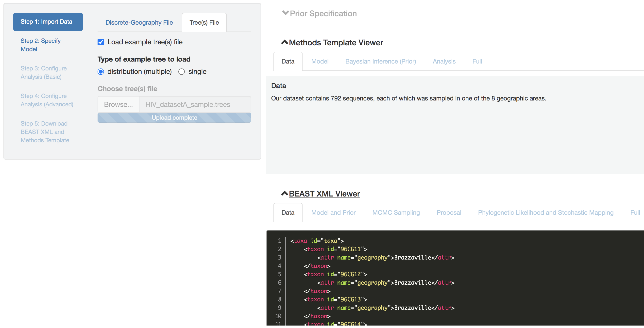
Task: Open Phylogenetic Likelihood and Stochastic Mapping tab
Action: click(x=545, y=213)
